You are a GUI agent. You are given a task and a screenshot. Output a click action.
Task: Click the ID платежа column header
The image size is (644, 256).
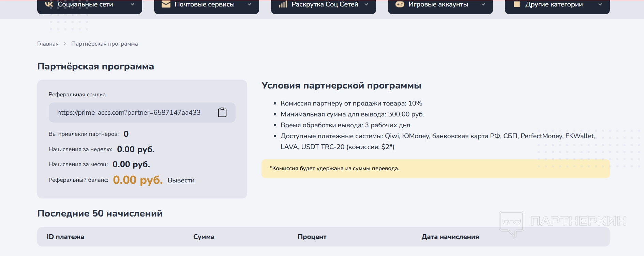click(x=65, y=237)
